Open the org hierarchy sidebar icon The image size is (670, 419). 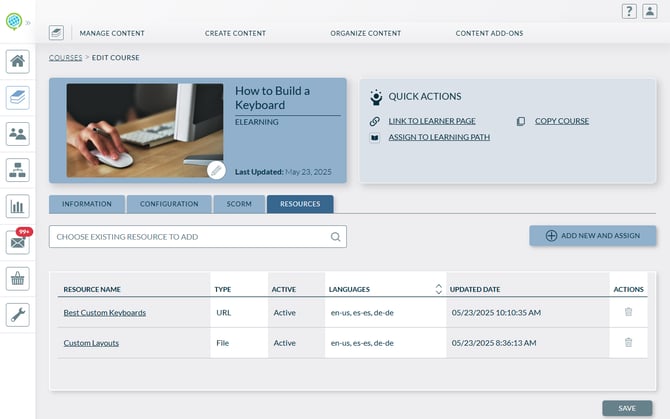pyautogui.click(x=17, y=169)
